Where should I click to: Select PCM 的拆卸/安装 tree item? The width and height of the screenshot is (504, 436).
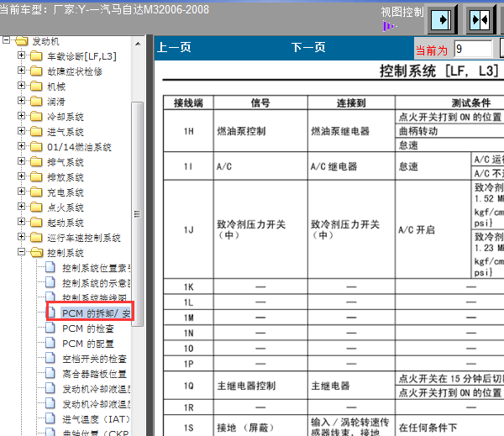point(96,313)
